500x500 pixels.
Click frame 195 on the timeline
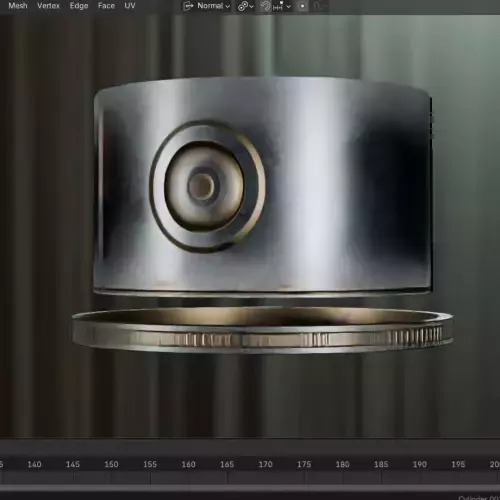coord(458,464)
